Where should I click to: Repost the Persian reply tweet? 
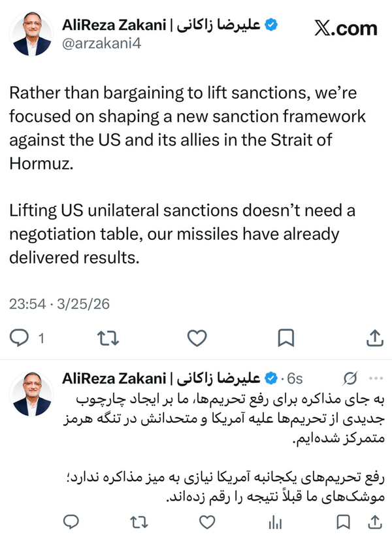[139, 522]
